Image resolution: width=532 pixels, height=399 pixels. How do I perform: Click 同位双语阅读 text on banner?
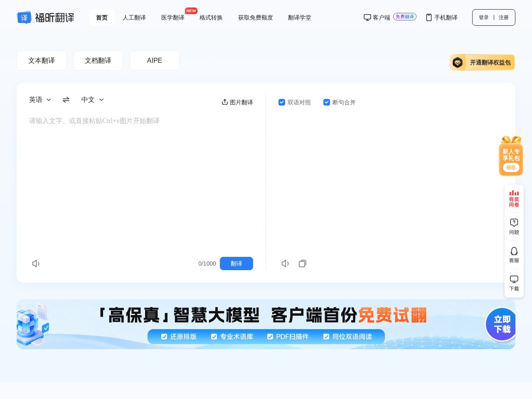click(352, 337)
